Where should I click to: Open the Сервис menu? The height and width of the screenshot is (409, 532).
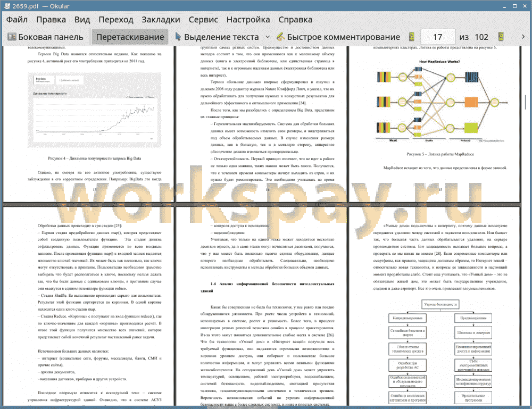click(x=203, y=20)
